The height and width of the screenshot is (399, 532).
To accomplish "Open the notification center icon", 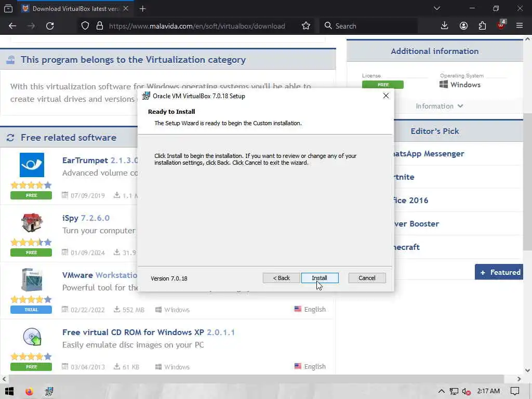I will coord(515,391).
